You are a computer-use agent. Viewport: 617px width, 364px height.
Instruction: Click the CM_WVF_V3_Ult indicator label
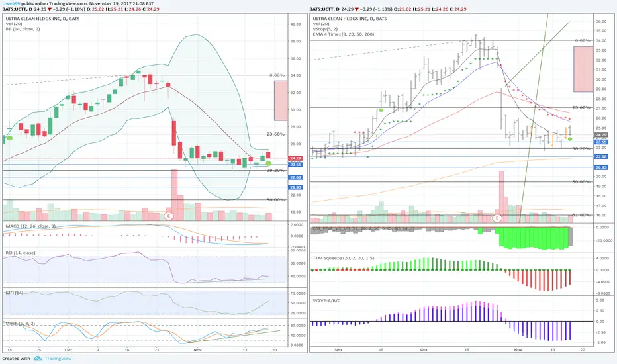[363, 228]
